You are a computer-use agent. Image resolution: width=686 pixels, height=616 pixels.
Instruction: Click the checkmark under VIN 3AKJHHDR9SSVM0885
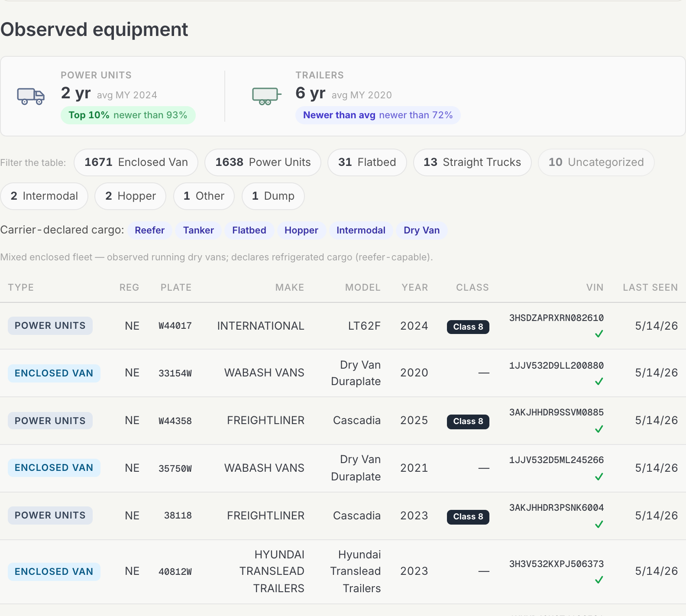(x=599, y=429)
